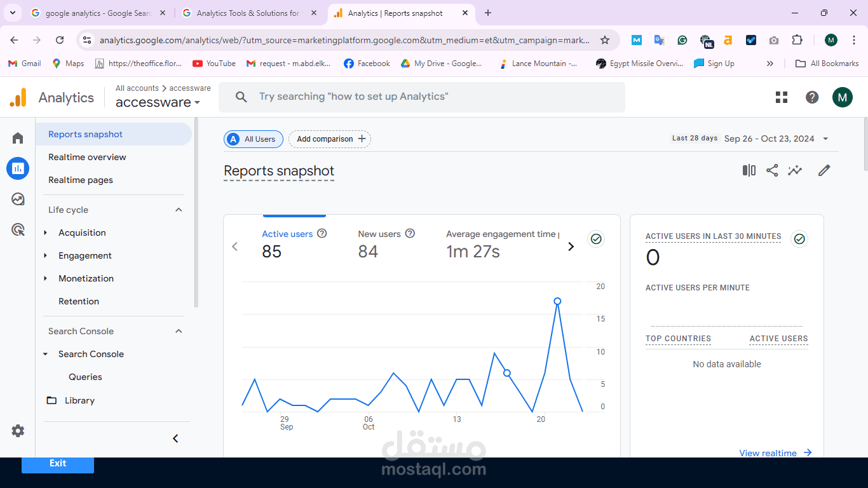
Task: Open the Explore icon in left rail
Action: tap(18, 199)
